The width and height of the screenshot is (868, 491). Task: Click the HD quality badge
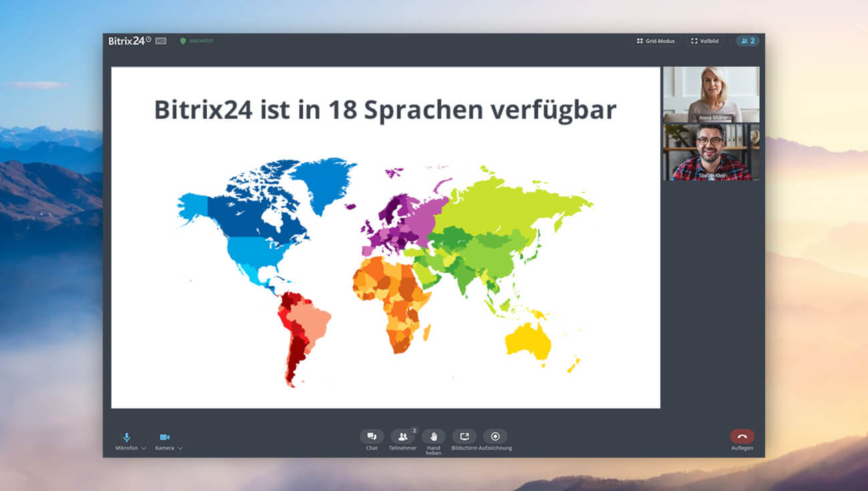coord(161,41)
